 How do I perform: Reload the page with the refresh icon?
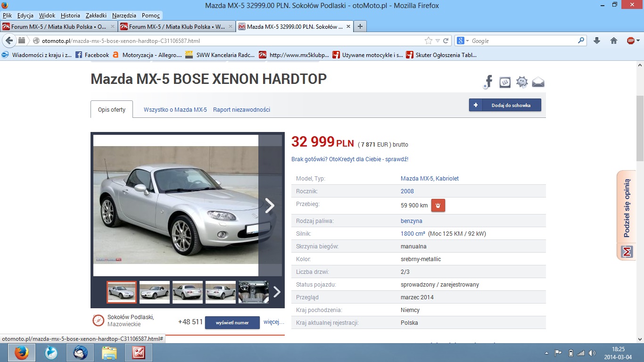(x=446, y=41)
